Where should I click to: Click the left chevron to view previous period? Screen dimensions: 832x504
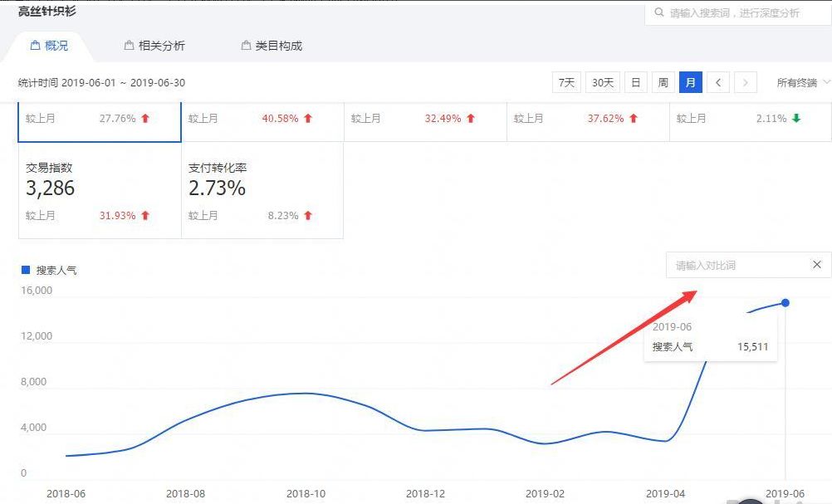tap(718, 82)
